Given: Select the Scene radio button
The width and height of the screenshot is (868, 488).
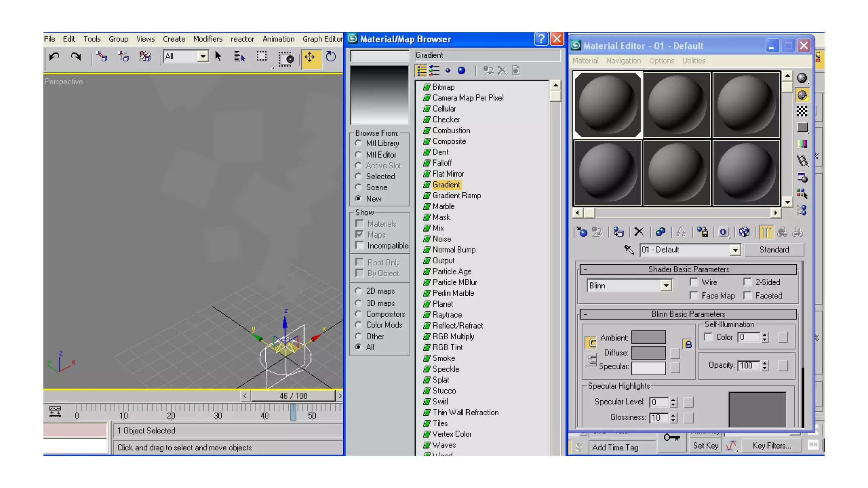Looking at the screenshot, I should pos(359,187).
